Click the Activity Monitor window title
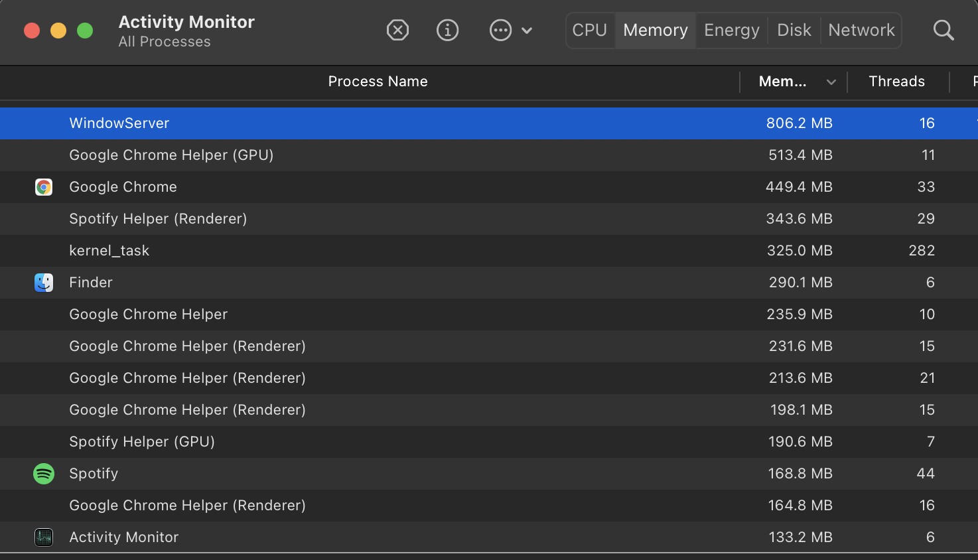 (x=186, y=22)
